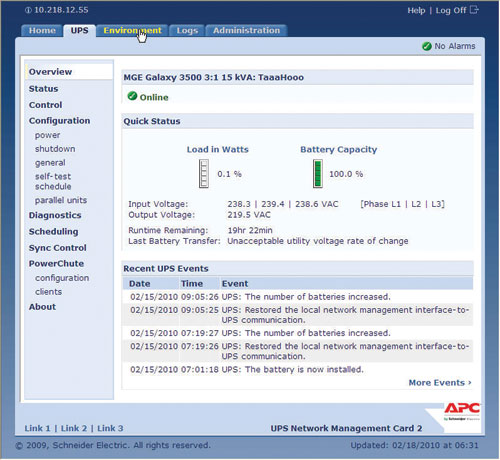Click the 219.5 VAC output voltage
Viewport: 500px width, 460px height.
[x=249, y=215]
